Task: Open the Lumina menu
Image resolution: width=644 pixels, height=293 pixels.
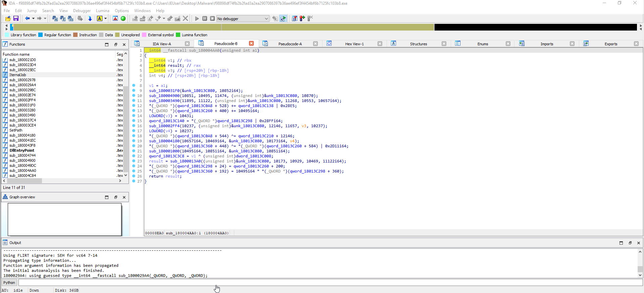Action: [103, 11]
